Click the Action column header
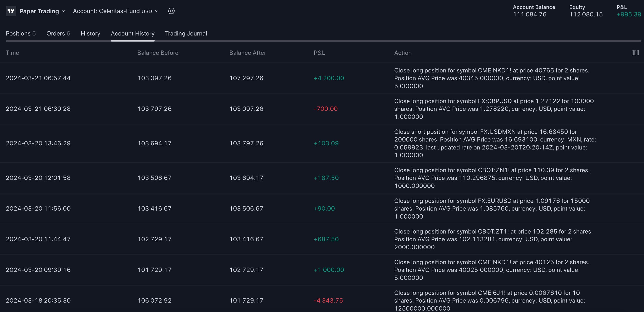Image resolution: width=644 pixels, height=312 pixels. 403,53
